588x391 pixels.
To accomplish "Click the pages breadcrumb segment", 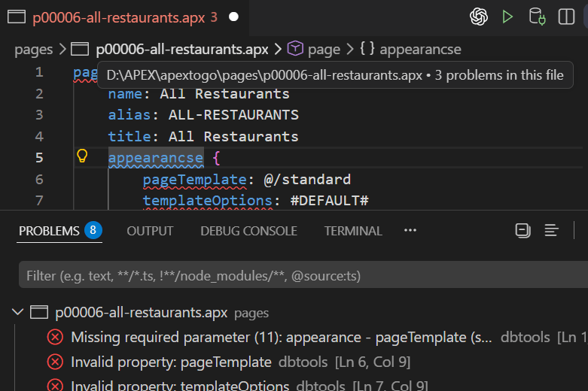I will (x=34, y=50).
